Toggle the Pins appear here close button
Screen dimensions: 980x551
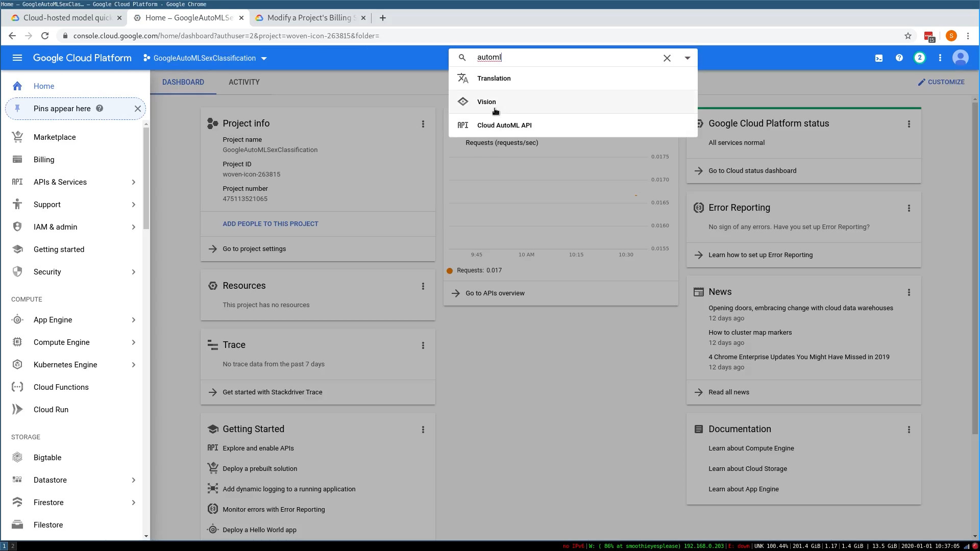click(138, 108)
